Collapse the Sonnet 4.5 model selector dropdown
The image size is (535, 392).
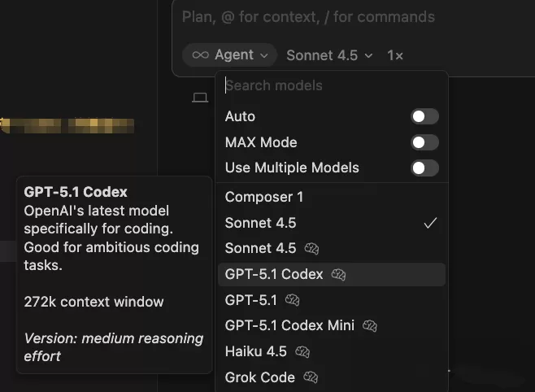329,55
